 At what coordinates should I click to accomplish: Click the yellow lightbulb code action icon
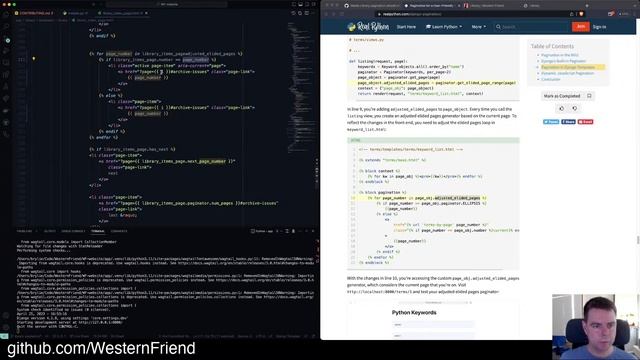tap(33, 59)
